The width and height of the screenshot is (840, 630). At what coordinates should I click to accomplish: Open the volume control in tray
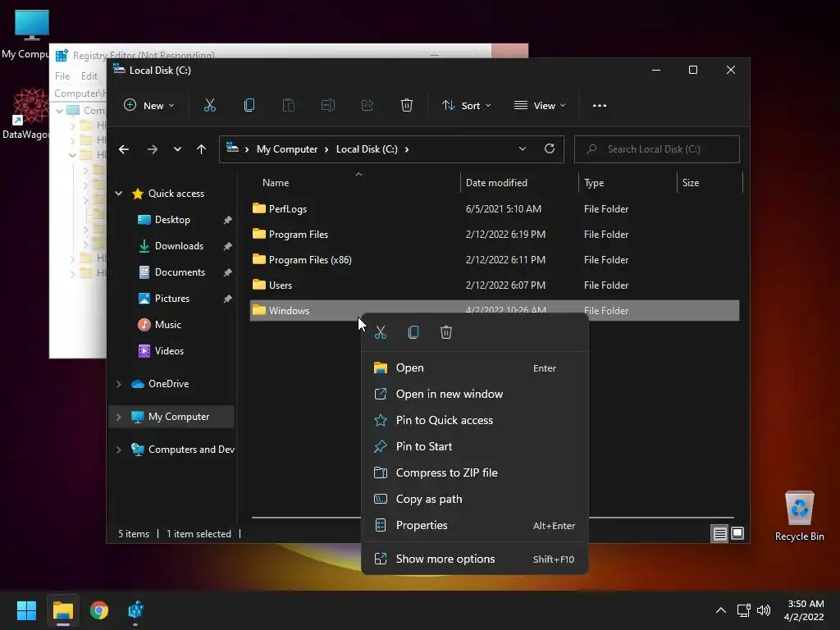pos(764,610)
